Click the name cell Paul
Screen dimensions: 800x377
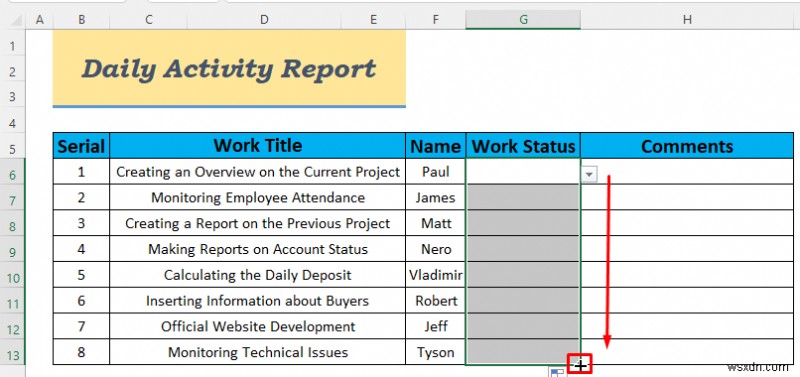pos(436,172)
